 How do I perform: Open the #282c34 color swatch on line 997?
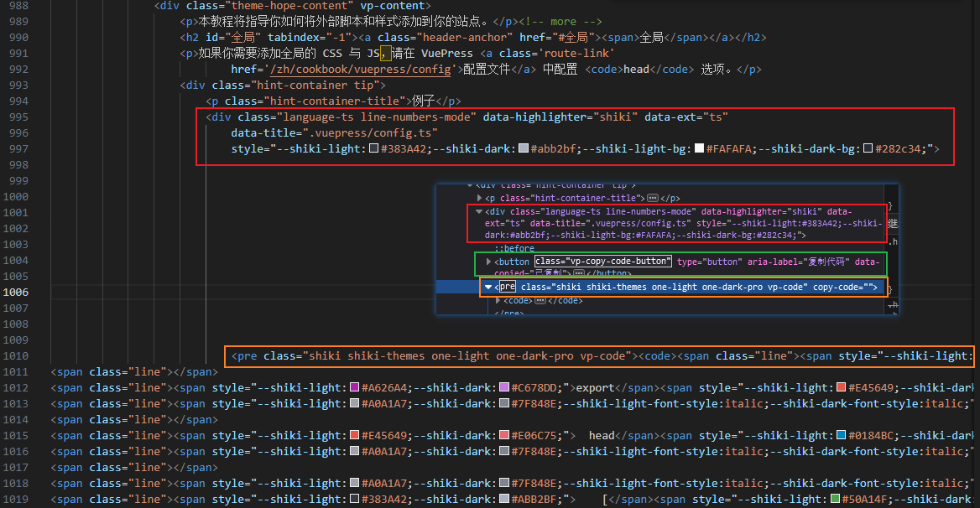(868, 148)
